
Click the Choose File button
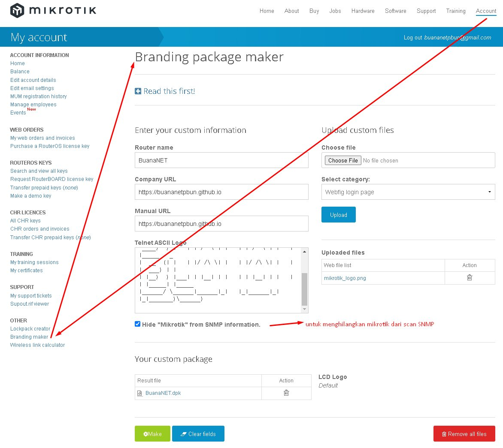coord(342,160)
